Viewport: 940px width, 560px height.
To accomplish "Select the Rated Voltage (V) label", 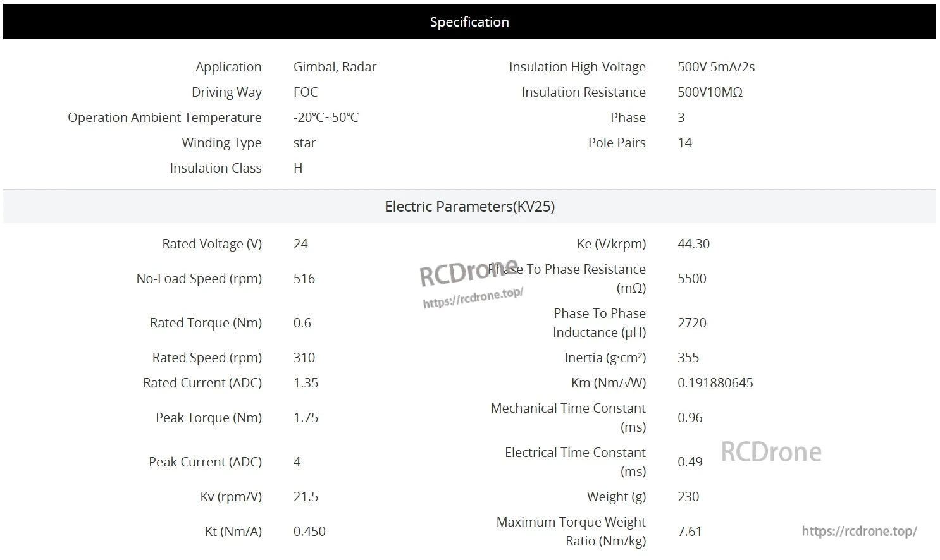I will (212, 244).
